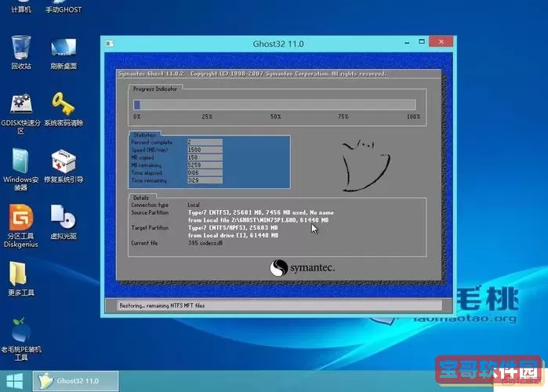Viewport: 548px width, 392px height.
Task: Click the Symantec logo in Ghost
Action: pos(303,268)
